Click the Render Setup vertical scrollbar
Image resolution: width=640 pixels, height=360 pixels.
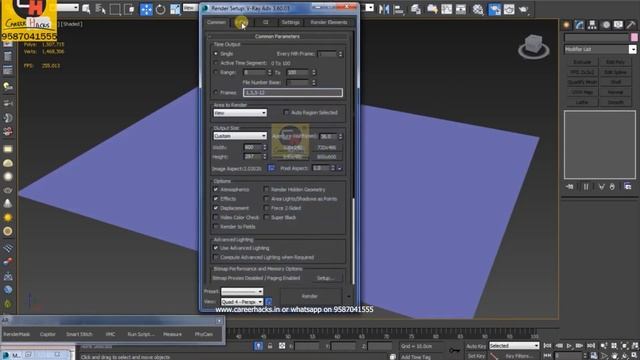[x=353, y=241]
